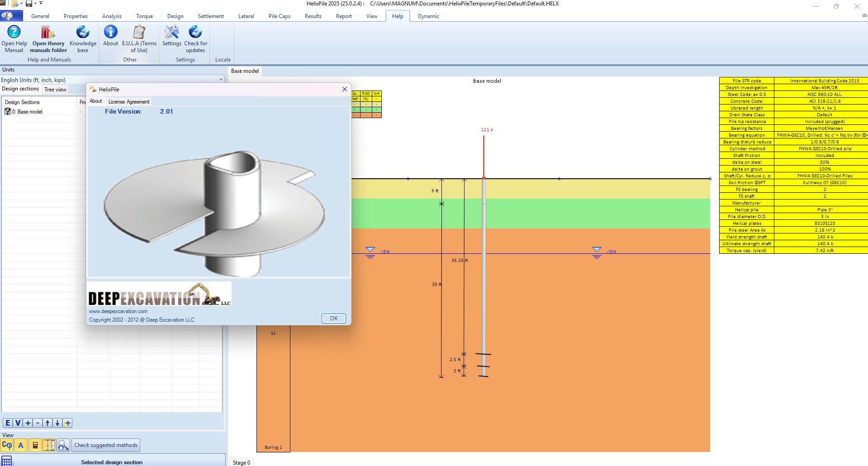Viewport: 868px width, 466px height.
Task: Click the Stage 0 tab
Action: click(x=241, y=462)
